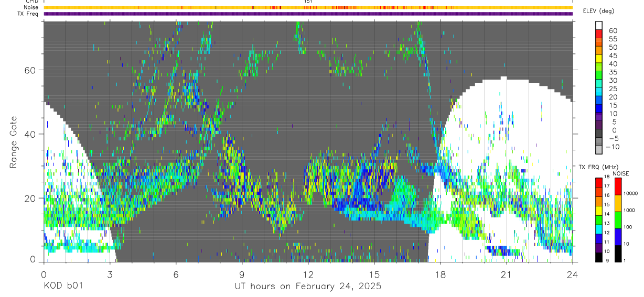The image size is (644, 297).
Task: Click the NOISE legend value '10000'
Action: 631,193
